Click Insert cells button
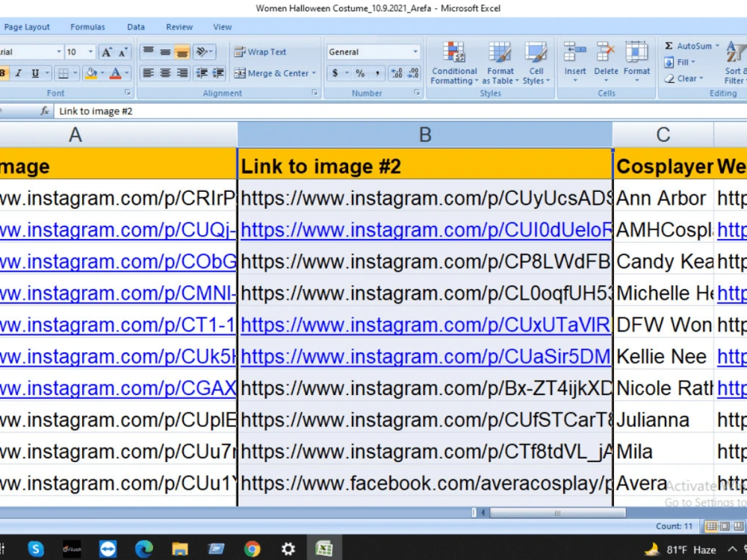Viewport: 747px width, 560px height. click(575, 63)
